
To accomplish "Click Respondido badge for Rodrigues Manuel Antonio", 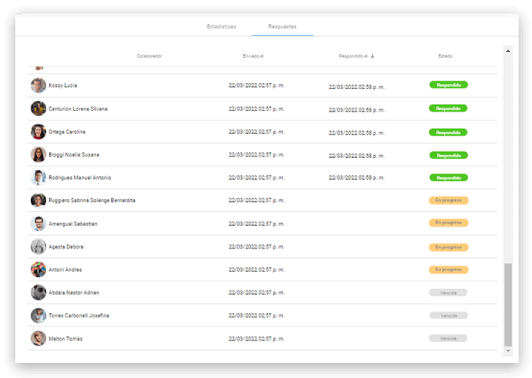I will (449, 178).
